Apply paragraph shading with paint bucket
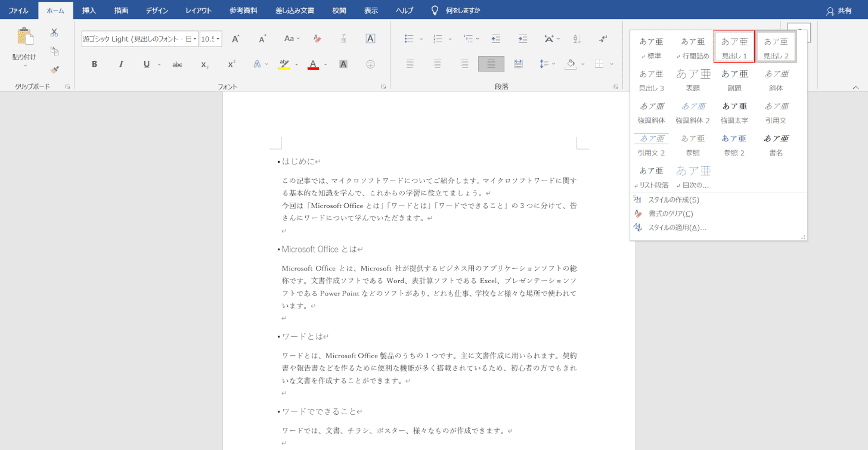The height and width of the screenshot is (450, 868). pyautogui.click(x=571, y=64)
